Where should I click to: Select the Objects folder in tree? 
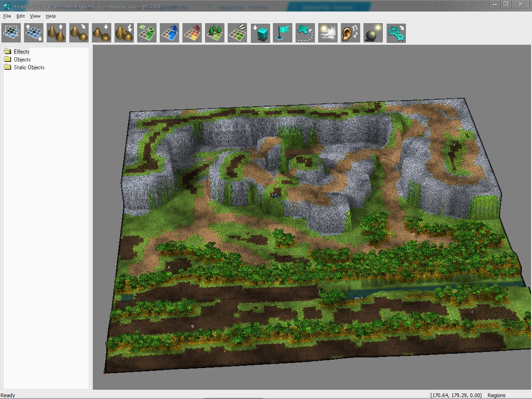tap(22, 60)
